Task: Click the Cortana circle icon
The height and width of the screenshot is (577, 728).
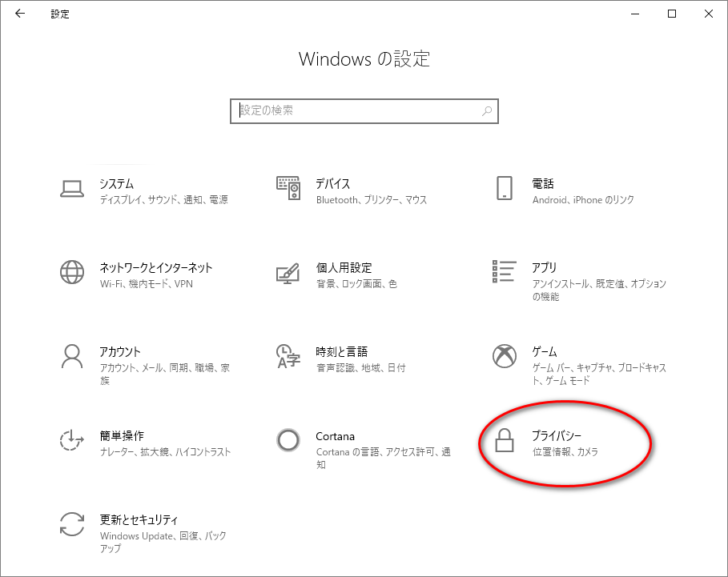Action: pyautogui.click(x=288, y=441)
